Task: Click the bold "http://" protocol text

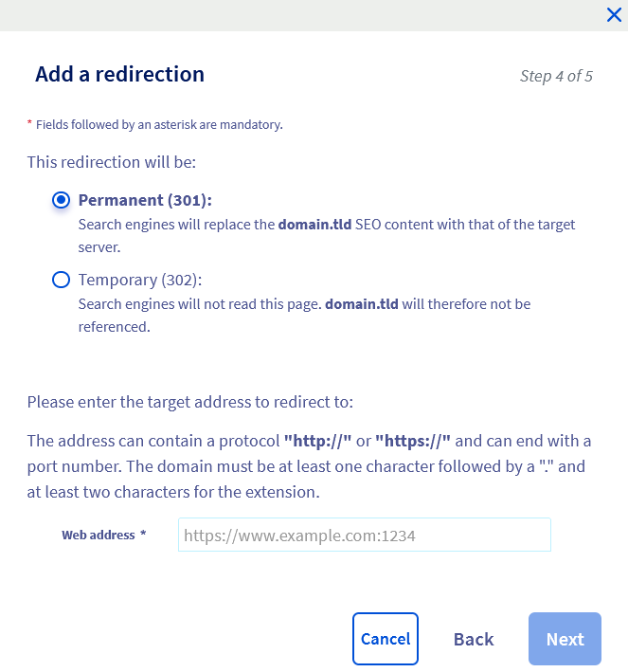Action: point(318,442)
